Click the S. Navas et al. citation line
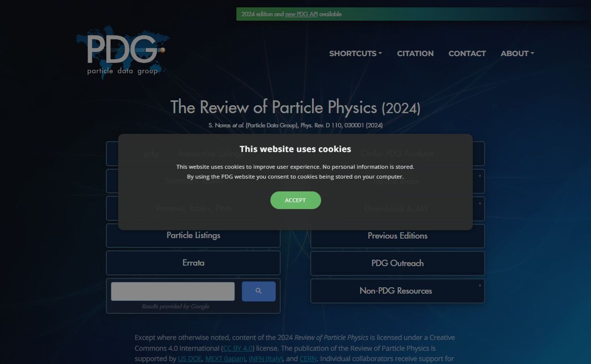 [x=295, y=125]
